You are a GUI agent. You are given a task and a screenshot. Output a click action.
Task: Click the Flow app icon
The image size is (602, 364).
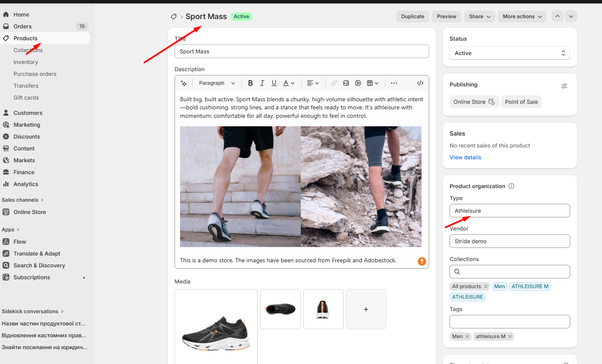6,242
